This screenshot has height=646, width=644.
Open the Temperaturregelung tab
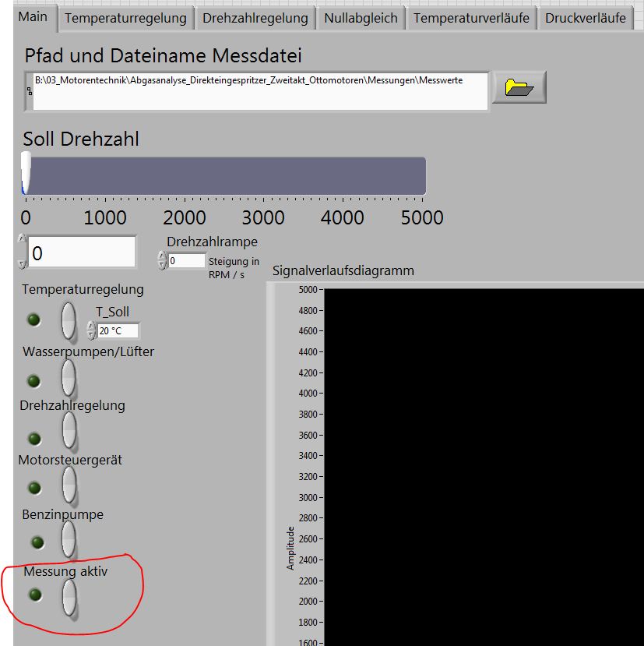[125, 18]
